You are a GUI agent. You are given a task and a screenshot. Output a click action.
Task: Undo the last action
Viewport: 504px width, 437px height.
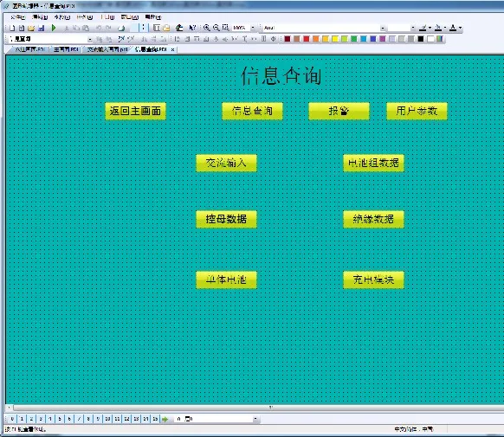coord(99,29)
